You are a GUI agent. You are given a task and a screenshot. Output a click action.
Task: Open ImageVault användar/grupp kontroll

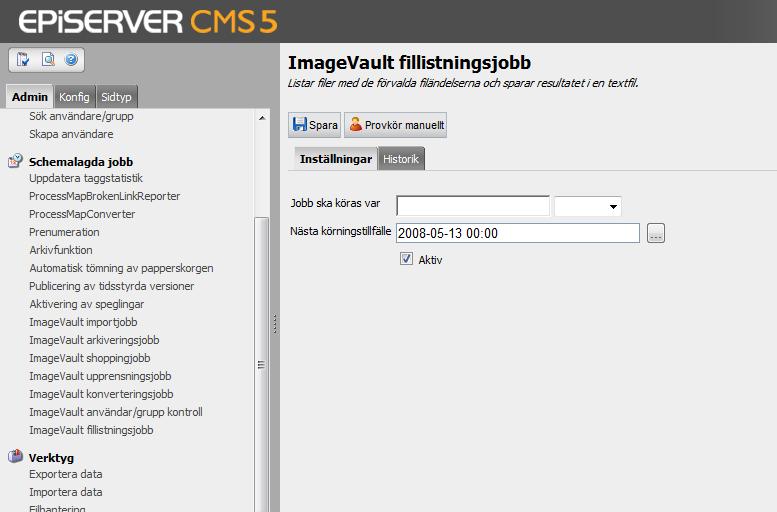click(115, 412)
